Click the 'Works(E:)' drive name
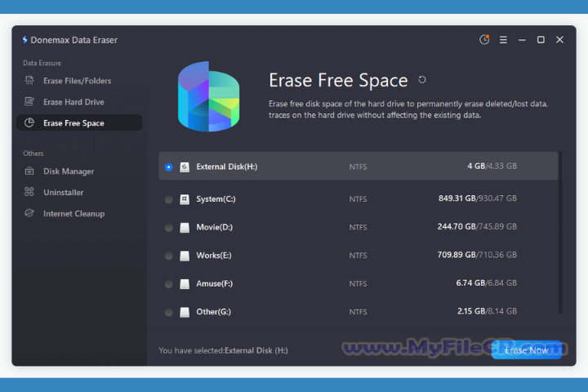 (214, 256)
